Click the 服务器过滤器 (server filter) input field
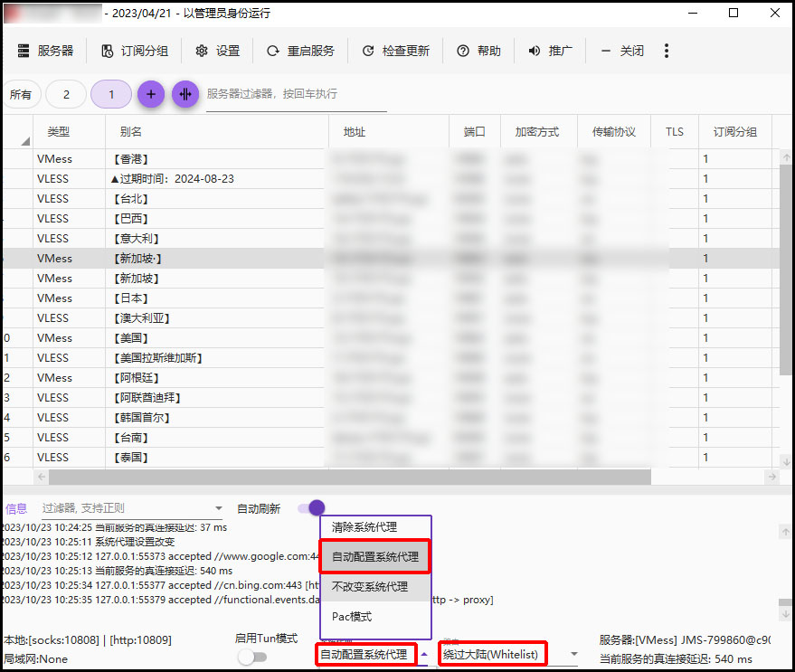The width and height of the screenshot is (795, 672). tap(296, 94)
